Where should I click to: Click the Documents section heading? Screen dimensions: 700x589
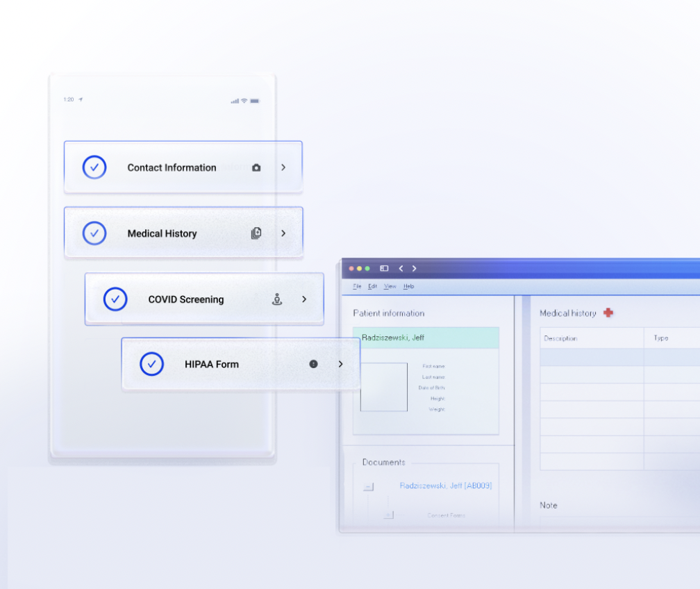pyautogui.click(x=384, y=462)
